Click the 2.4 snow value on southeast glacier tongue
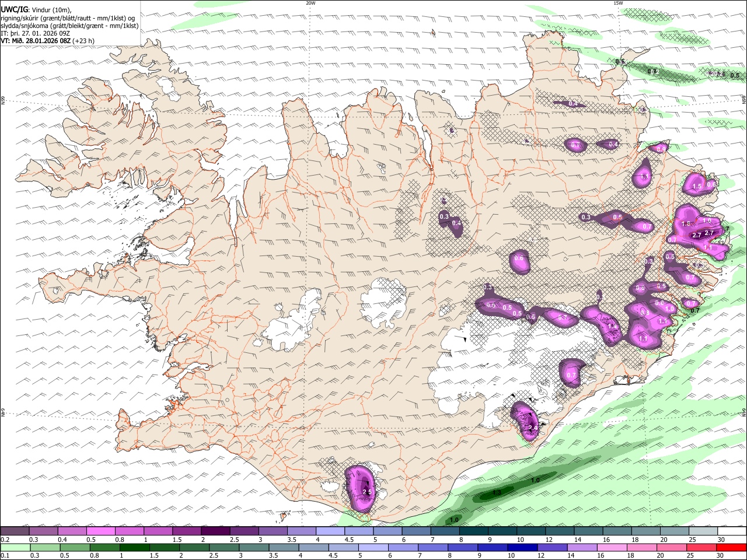Viewport: 747px width, 560px height. (532, 428)
